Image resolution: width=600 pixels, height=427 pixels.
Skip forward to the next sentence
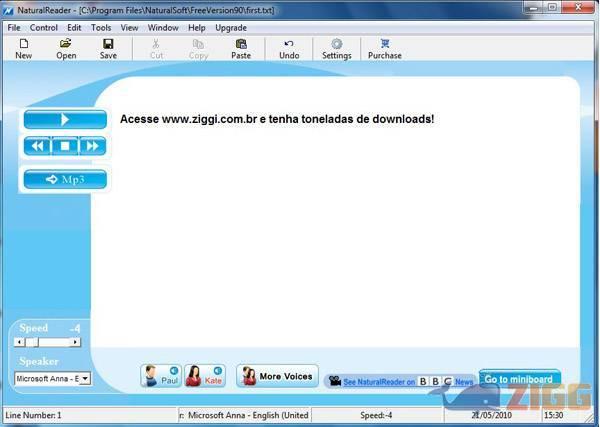tap(93, 146)
